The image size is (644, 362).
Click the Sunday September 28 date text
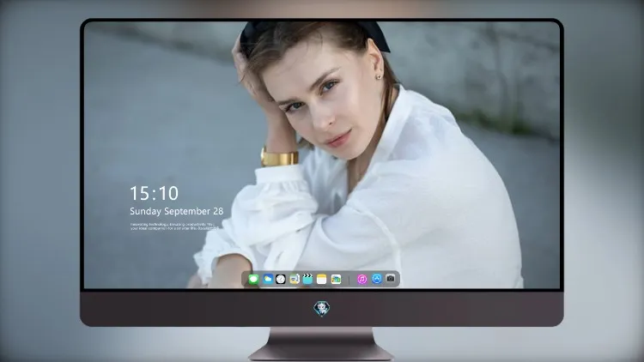(x=177, y=211)
